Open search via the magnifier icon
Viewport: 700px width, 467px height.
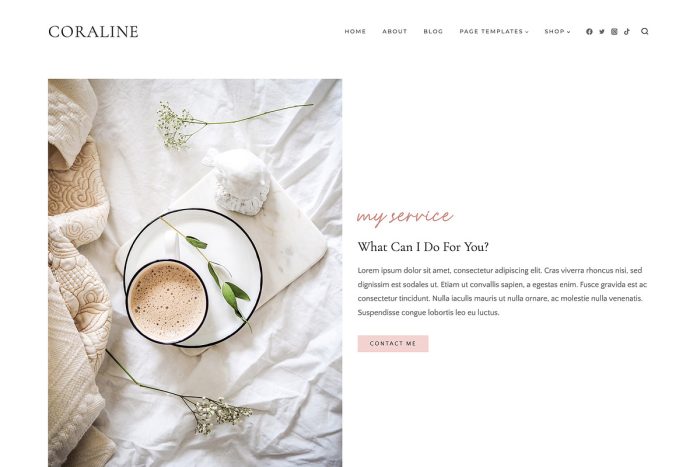pos(645,31)
